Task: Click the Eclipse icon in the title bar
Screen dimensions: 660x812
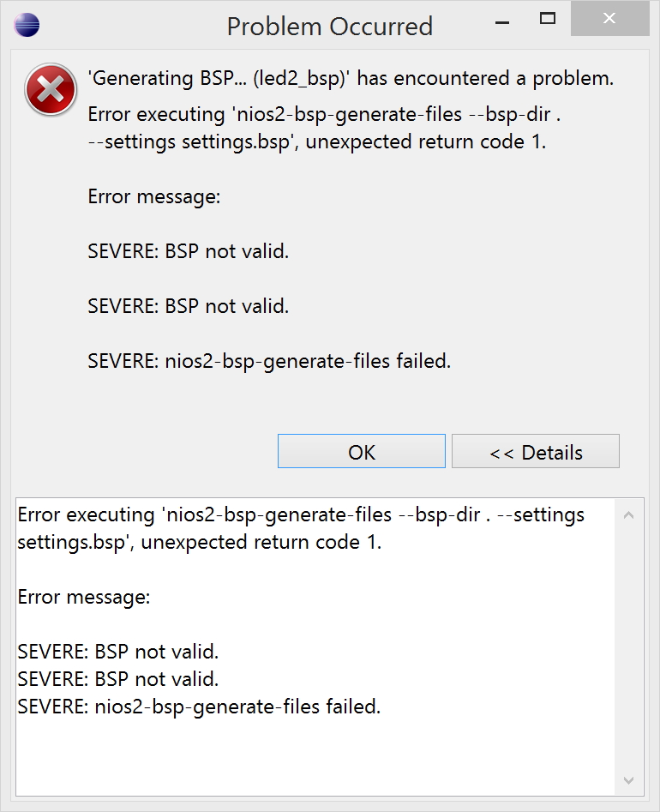Action: [x=27, y=25]
